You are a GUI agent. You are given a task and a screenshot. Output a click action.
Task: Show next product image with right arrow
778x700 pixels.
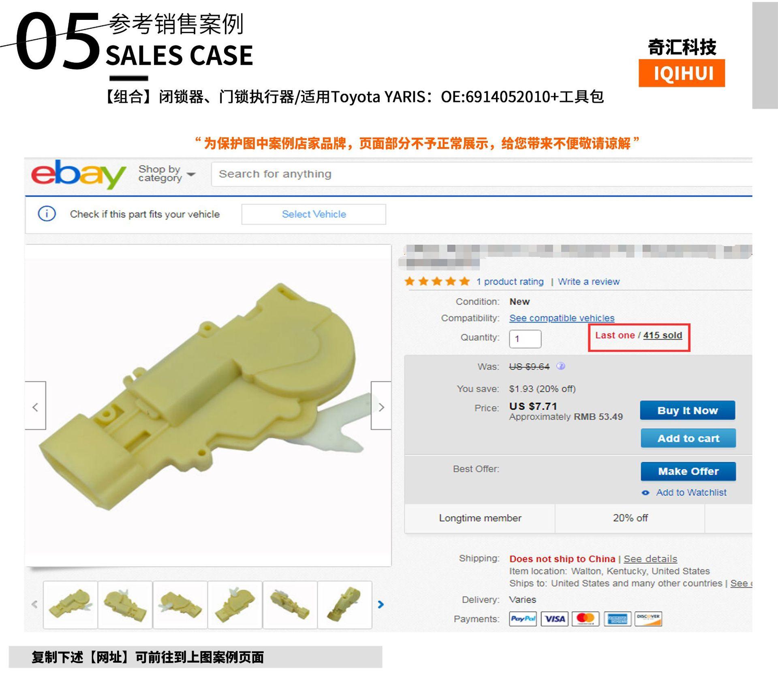point(381,405)
